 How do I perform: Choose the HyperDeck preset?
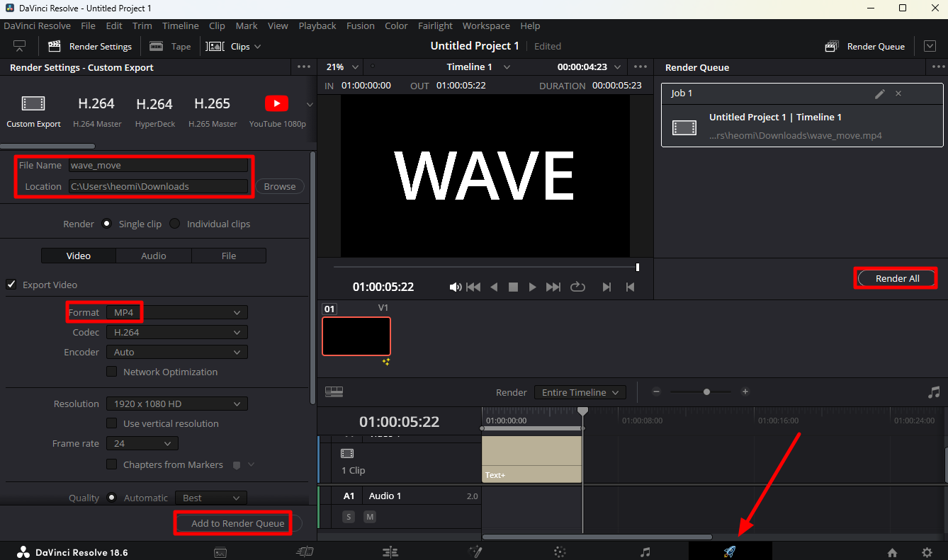[x=154, y=112]
